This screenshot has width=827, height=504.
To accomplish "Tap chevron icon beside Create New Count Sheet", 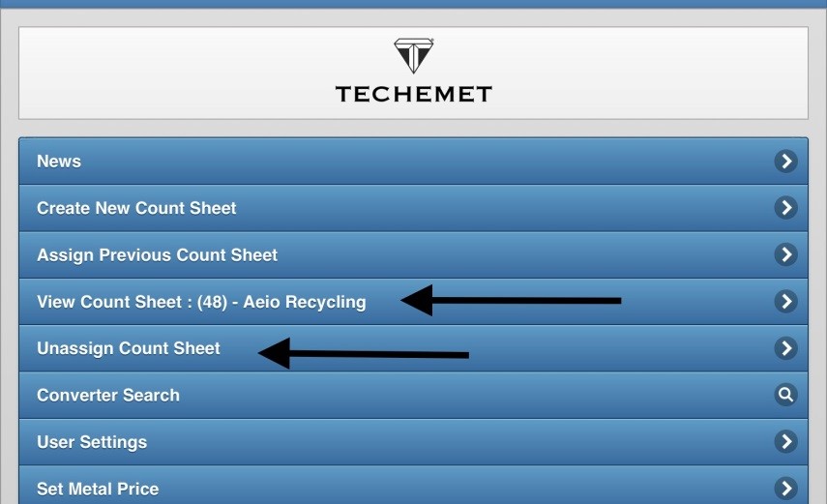I will (786, 208).
